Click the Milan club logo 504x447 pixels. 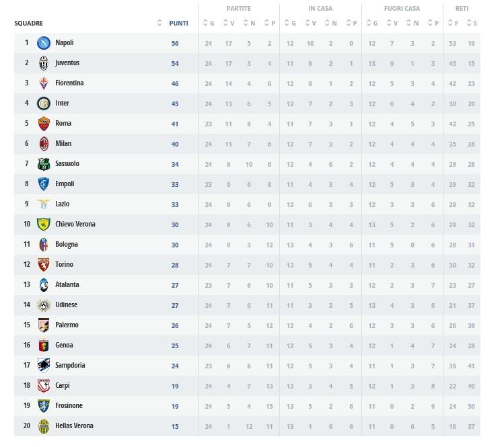click(44, 144)
